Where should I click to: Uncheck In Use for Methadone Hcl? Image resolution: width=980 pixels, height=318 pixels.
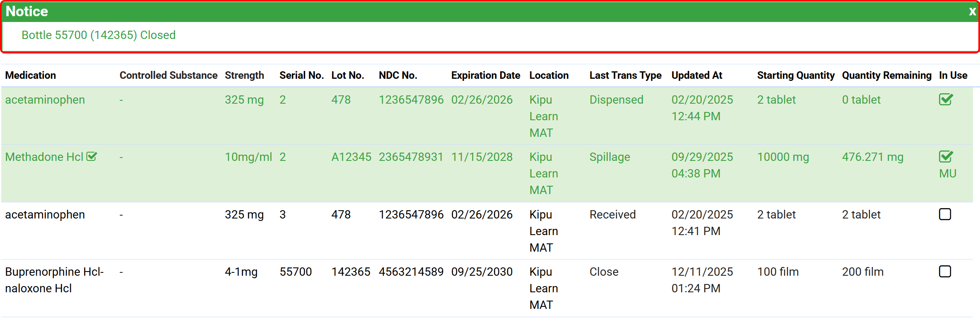pyautogui.click(x=946, y=157)
